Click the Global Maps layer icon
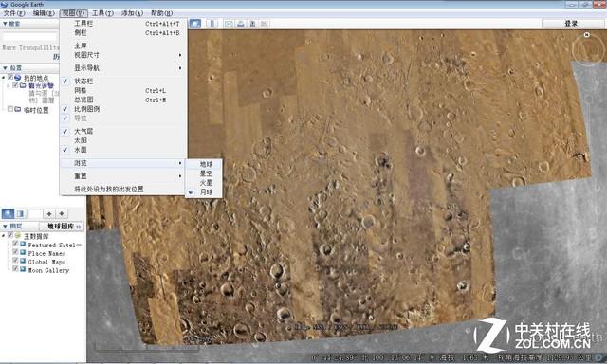 (x=23, y=261)
